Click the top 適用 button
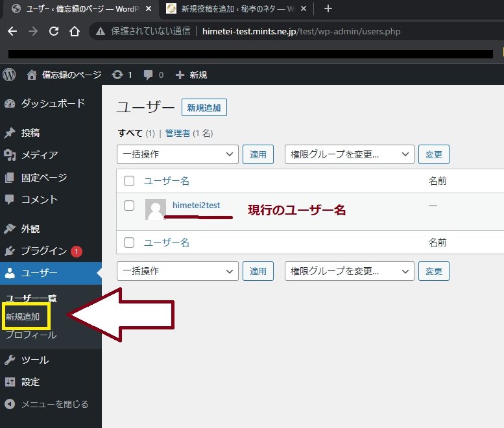 [258, 154]
